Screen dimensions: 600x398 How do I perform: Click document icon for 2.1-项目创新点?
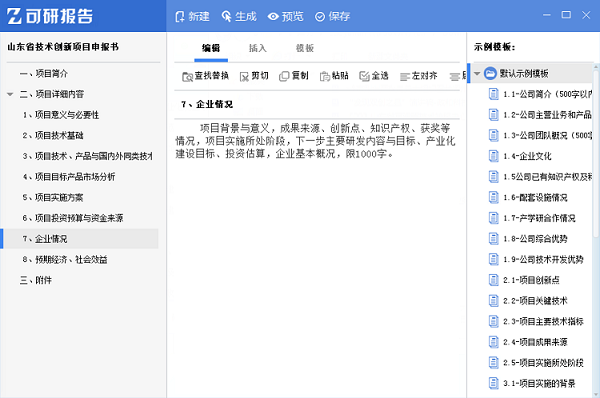click(x=494, y=280)
